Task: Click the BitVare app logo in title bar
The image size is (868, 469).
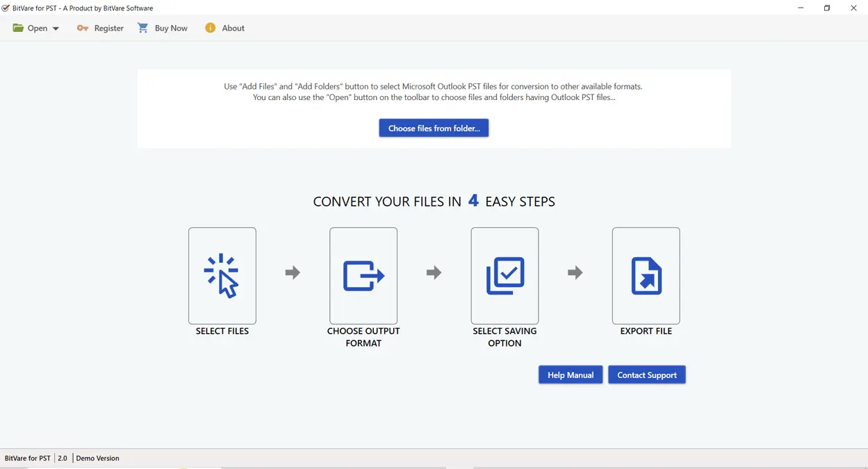Action: pyautogui.click(x=6, y=8)
